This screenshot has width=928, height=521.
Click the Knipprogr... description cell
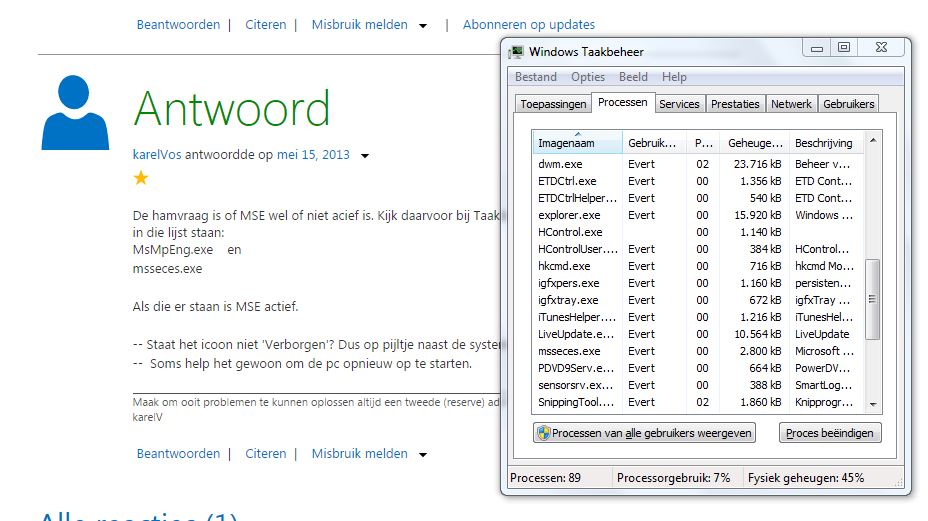[824, 402]
